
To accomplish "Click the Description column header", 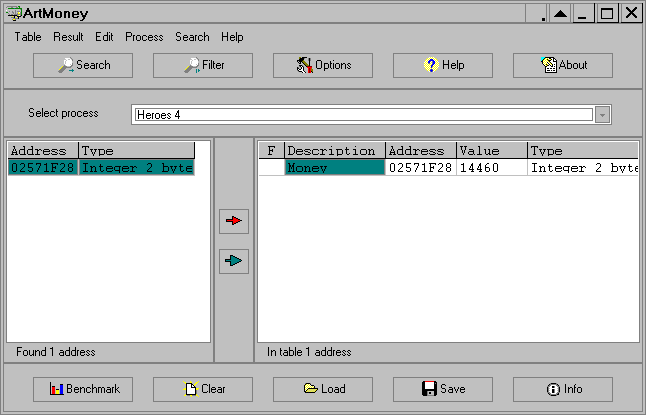I will pos(335,150).
